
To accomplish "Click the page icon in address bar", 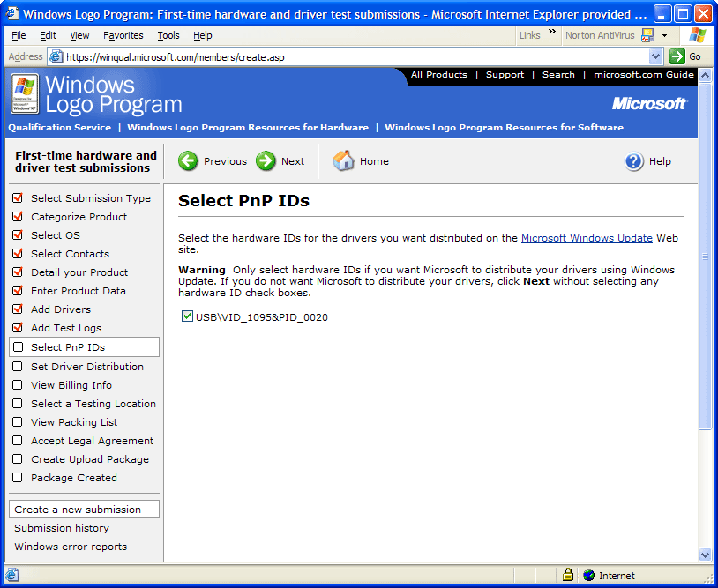I will pos(56,56).
